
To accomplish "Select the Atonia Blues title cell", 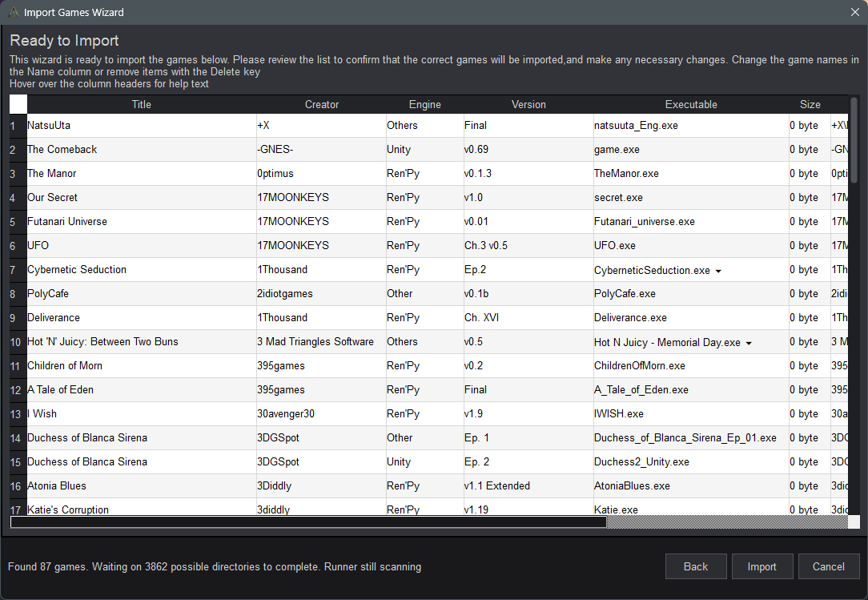I will pyautogui.click(x=142, y=486).
